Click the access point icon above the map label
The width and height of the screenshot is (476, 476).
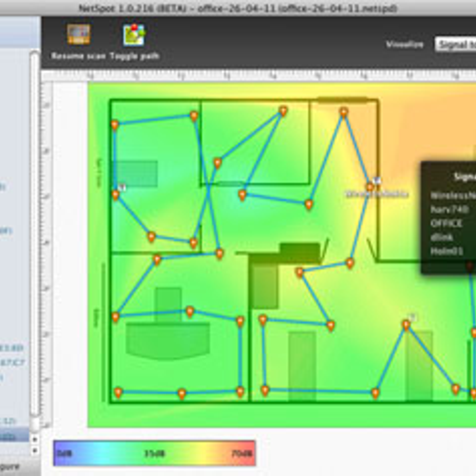pyautogui.click(x=377, y=180)
